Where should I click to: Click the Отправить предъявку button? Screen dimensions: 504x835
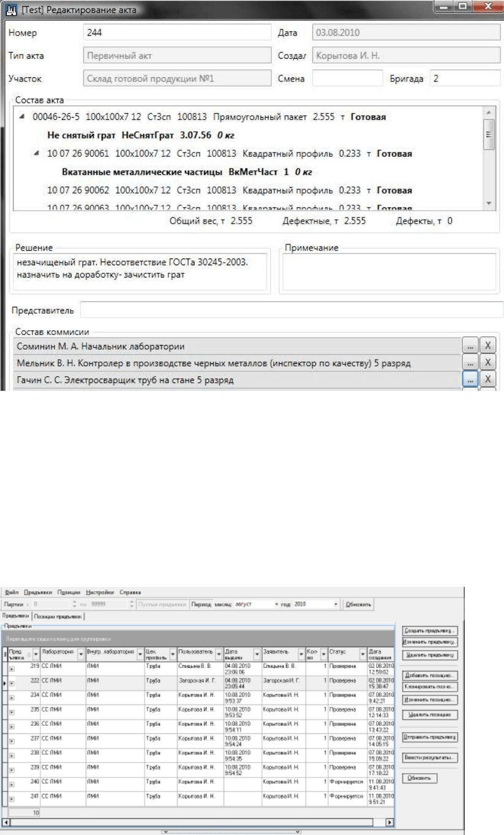[x=431, y=736]
